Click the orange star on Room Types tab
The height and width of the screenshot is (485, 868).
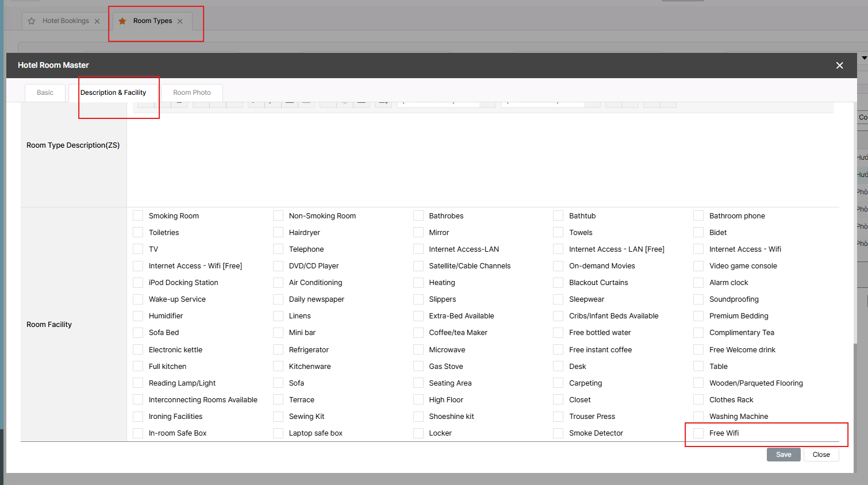[122, 21]
